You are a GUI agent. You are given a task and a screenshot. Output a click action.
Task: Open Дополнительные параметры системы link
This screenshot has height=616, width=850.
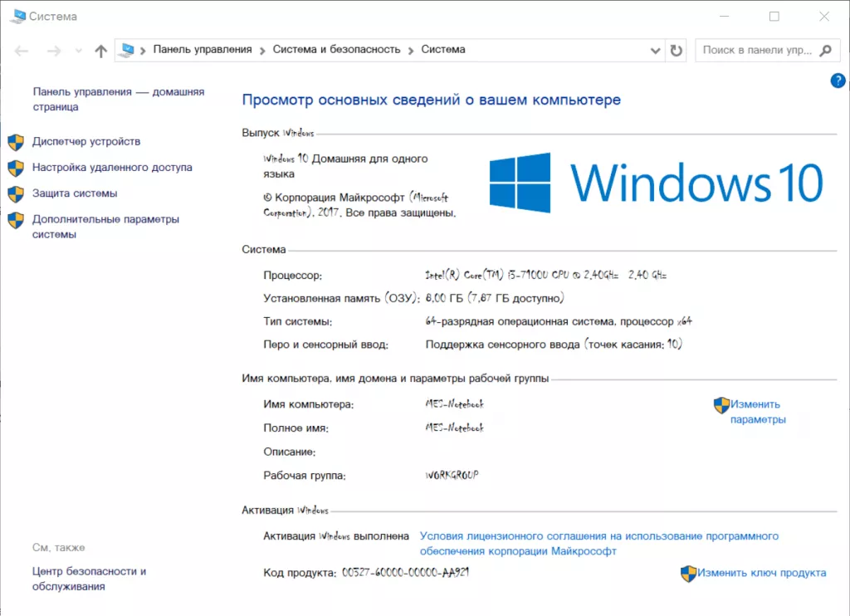point(105,227)
